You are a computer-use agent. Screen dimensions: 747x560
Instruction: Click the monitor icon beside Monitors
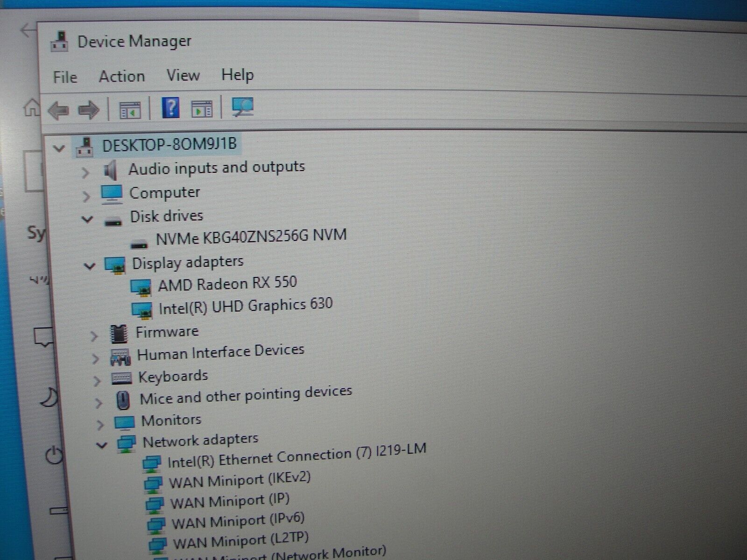tap(125, 423)
